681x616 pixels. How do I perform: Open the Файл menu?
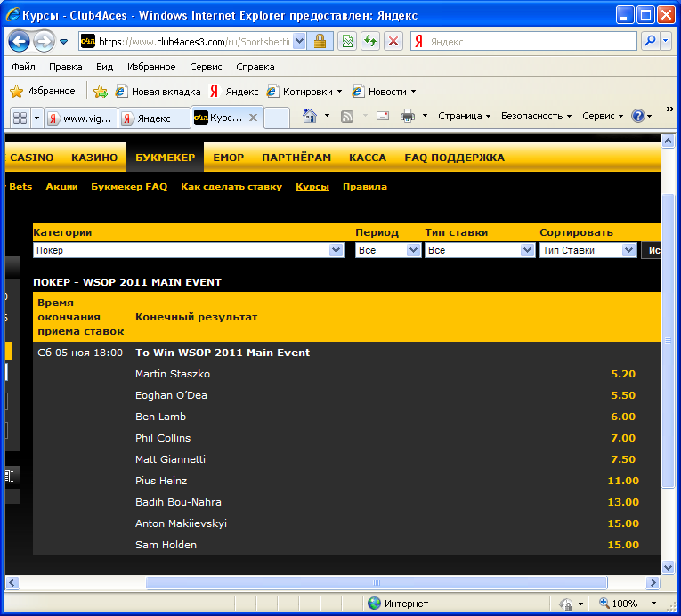point(23,67)
